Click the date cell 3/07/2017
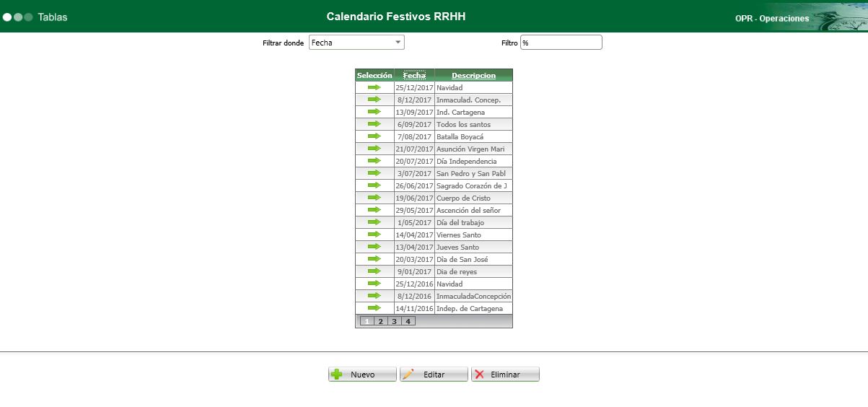The width and height of the screenshot is (868, 407). point(414,173)
